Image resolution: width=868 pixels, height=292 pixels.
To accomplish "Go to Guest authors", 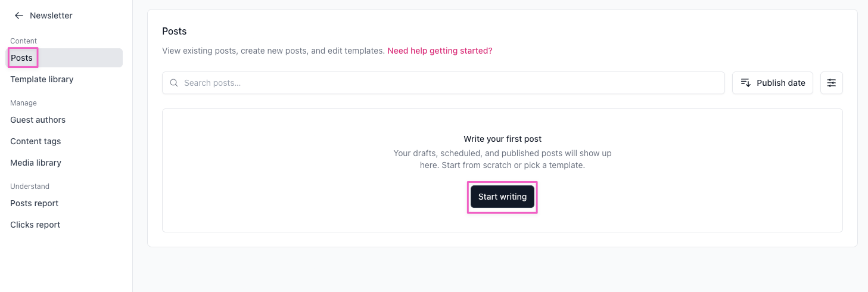I will click(38, 120).
